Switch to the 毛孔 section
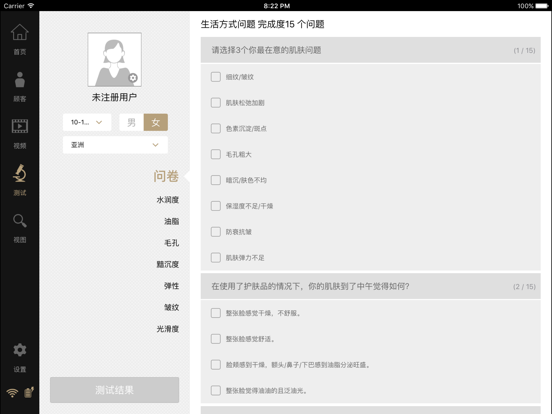552x414 pixels. coord(171,243)
